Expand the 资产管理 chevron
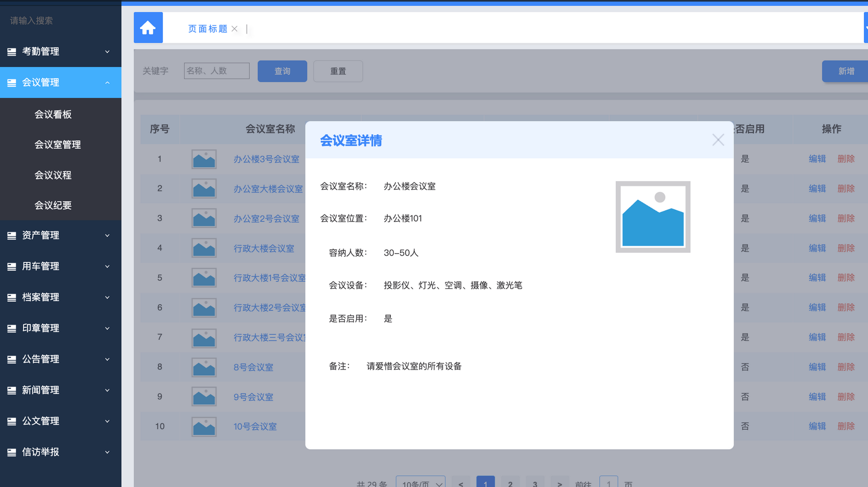The width and height of the screenshot is (868, 487). (x=107, y=235)
